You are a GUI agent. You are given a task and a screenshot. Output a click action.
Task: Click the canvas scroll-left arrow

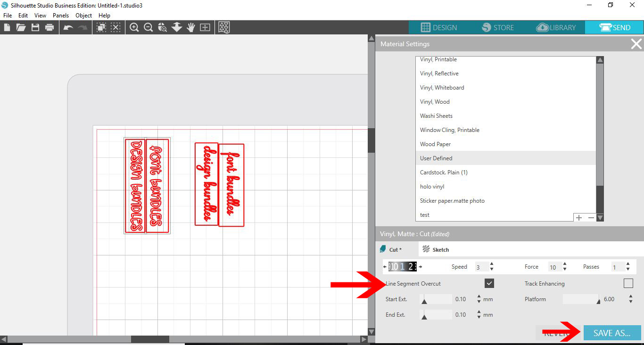point(4,339)
